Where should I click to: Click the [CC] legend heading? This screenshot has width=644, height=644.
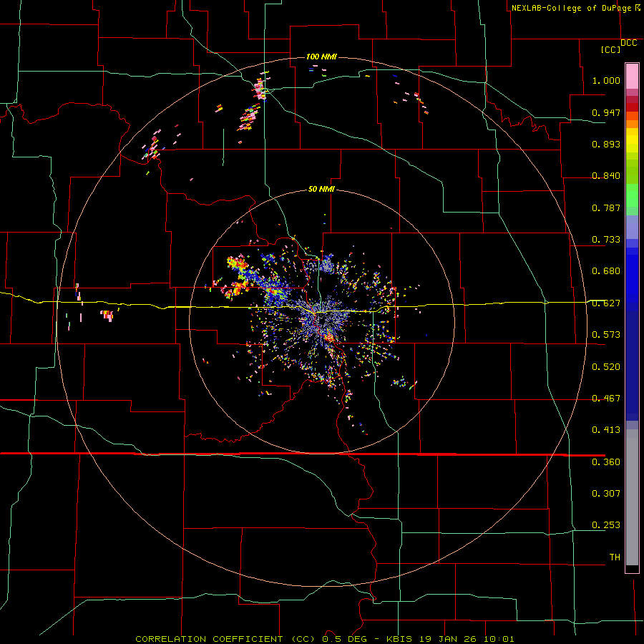[610, 49]
